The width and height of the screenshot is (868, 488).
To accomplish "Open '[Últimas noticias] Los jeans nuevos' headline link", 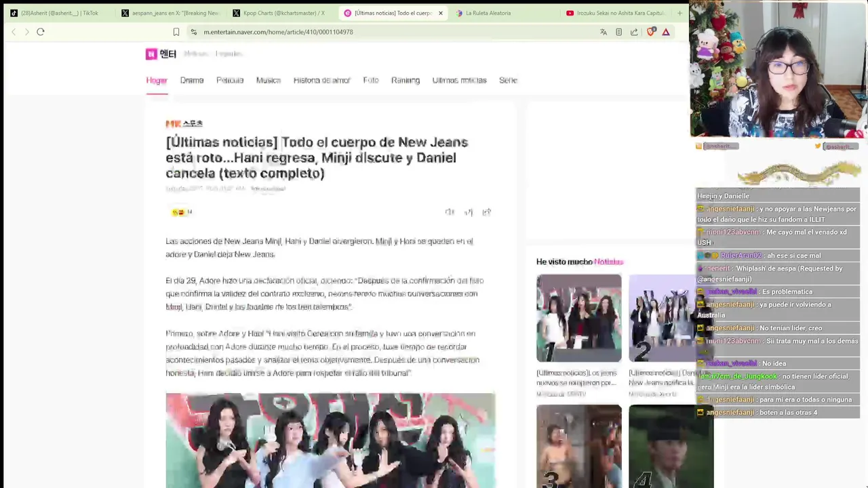I will [x=576, y=378].
